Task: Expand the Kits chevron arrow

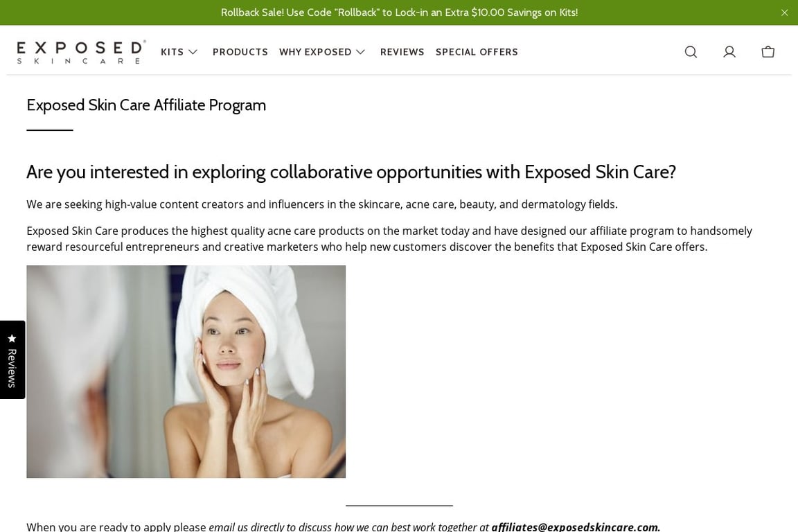Action: (193, 52)
